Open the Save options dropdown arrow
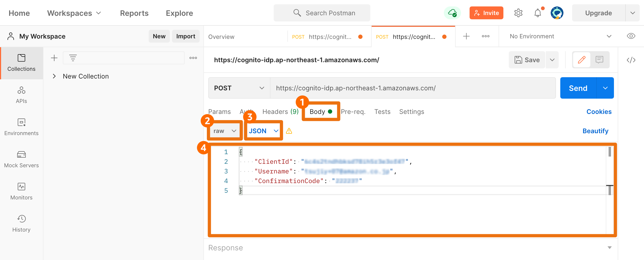The width and height of the screenshot is (644, 260). point(552,60)
